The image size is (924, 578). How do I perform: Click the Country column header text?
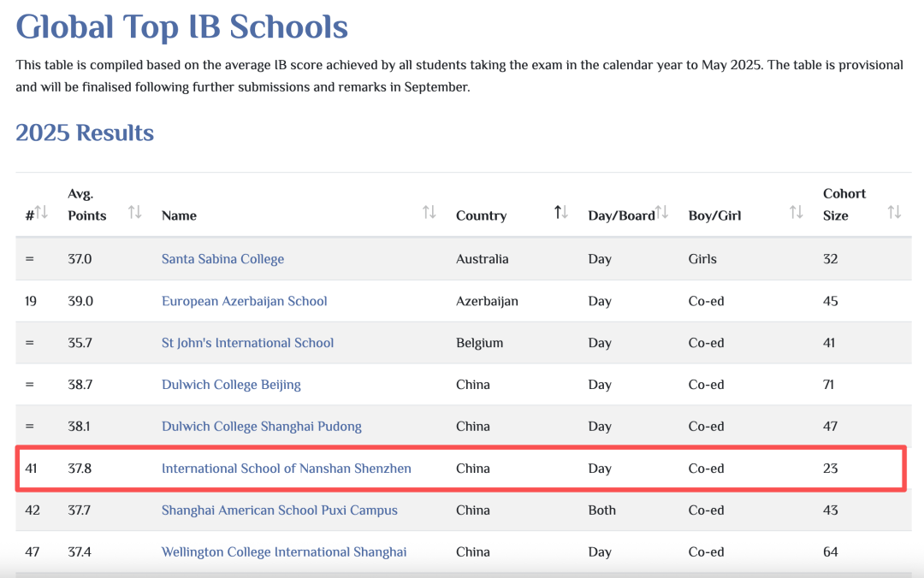tap(481, 215)
